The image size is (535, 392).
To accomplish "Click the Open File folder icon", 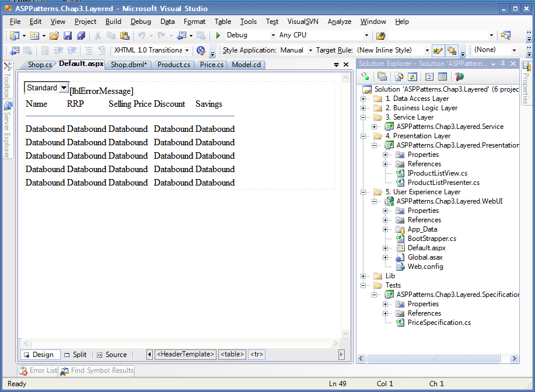I will (54, 35).
